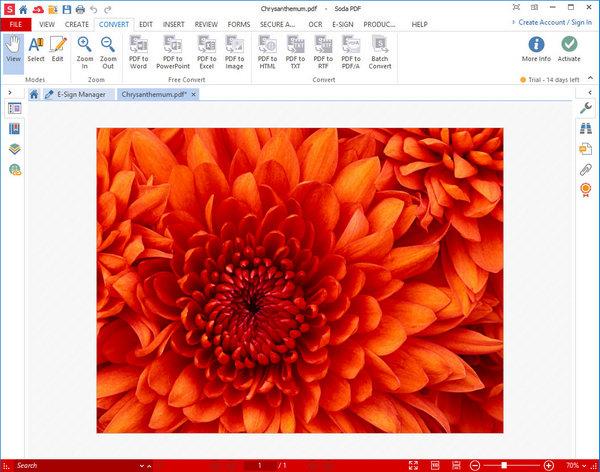Image resolution: width=600 pixels, height=472 pixels.
Task: Switch to E-Sign Manager document tab
Action: coord(79,94)
